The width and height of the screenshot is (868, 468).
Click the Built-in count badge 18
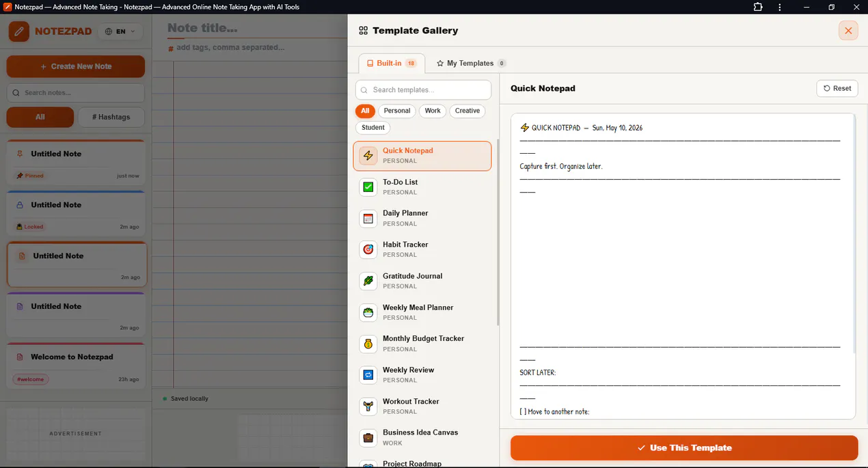[411, 64]
